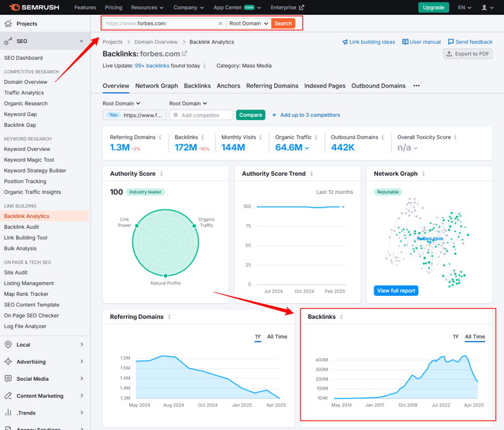The height and width of the screenshot is (430, 504).
Task: Clear the domain search field
Action: click(x=220, y=24)
